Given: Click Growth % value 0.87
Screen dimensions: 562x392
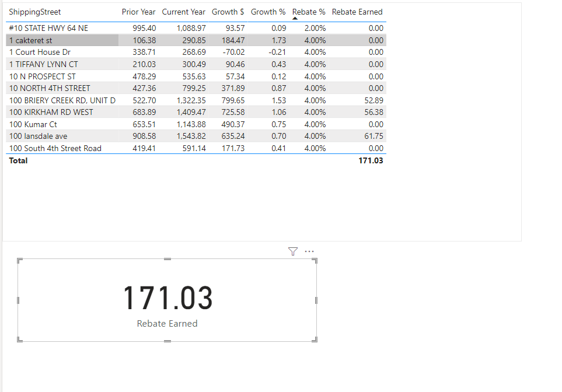Looking at the screenshot, I should tap(279, 88).
